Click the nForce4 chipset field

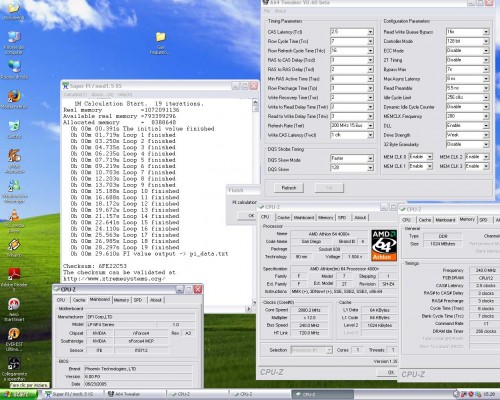click(x=141, y=333)
